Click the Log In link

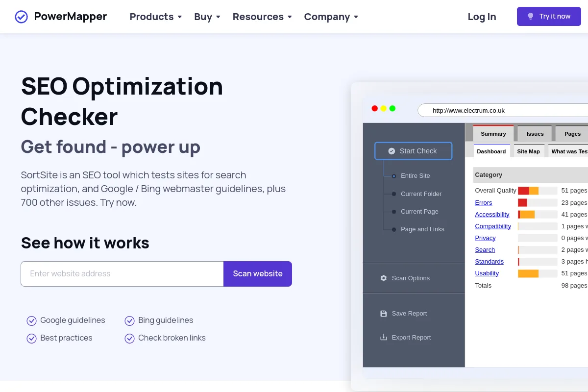[x=482, y=17]
